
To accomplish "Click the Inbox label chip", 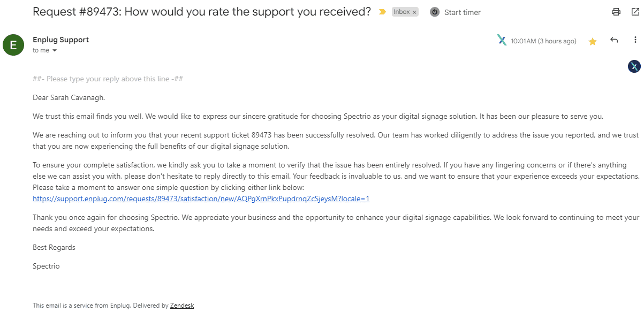I will [401, 12].
